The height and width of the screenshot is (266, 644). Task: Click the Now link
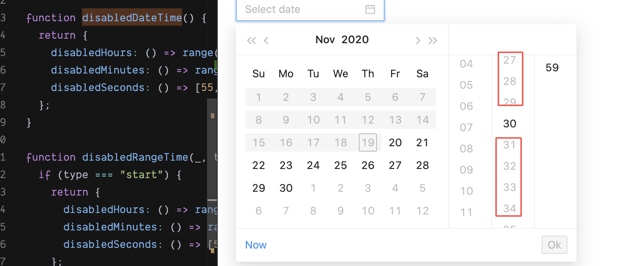point(256,245)
